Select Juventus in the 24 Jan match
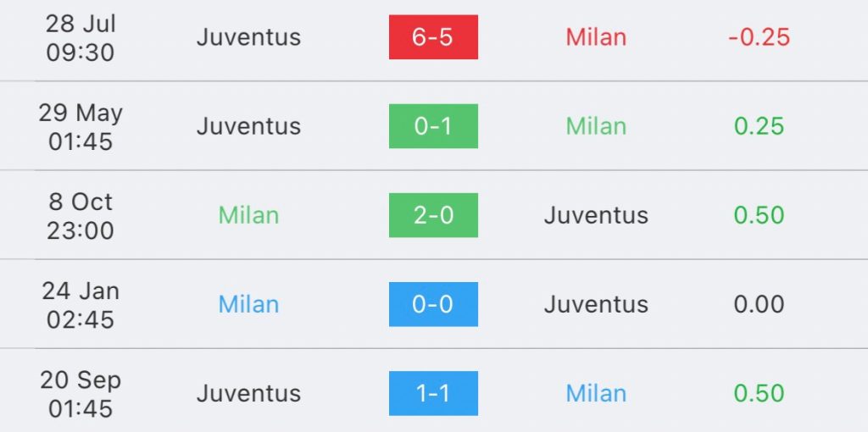 pos(596,304)
